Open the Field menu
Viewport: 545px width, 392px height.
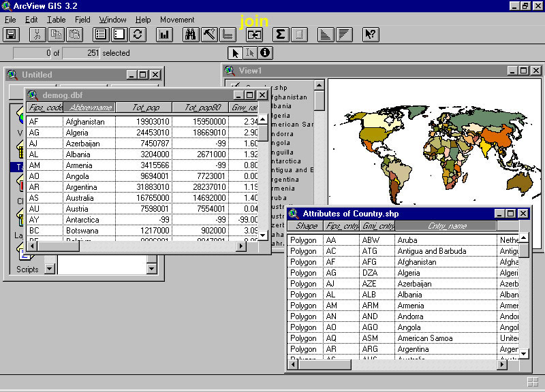[82, 20]
